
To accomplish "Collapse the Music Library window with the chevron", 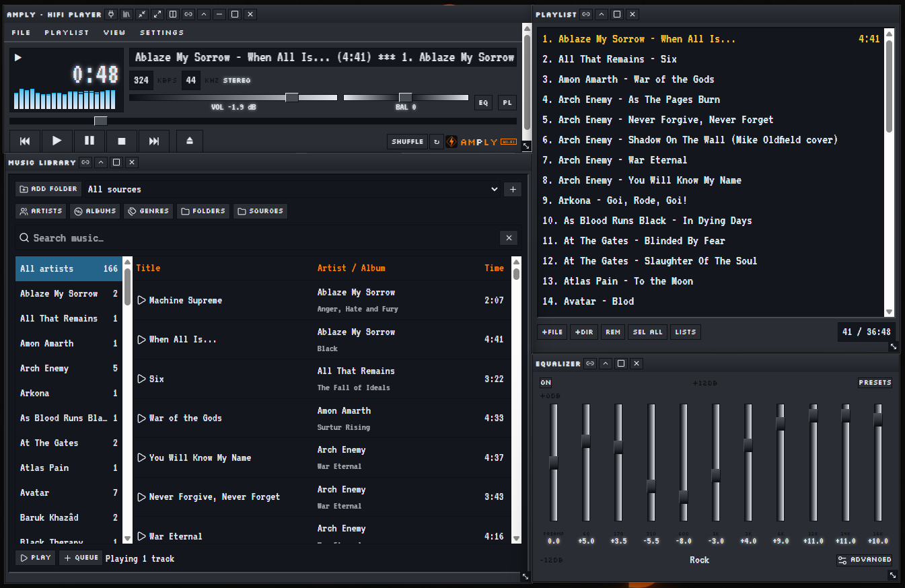I will tap(101, 162).
